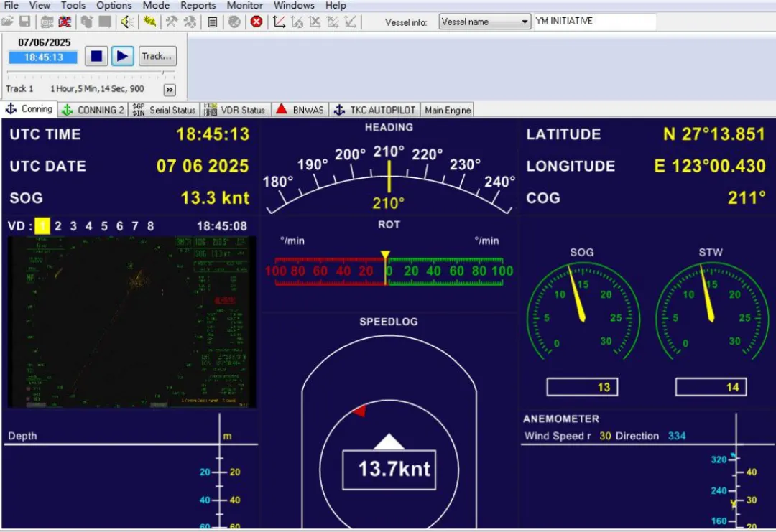Image resolution: width=776 pixels, height=532 pixels.
Task: Click the crossed-out flag toolbar icon
Action: point(65,22)
